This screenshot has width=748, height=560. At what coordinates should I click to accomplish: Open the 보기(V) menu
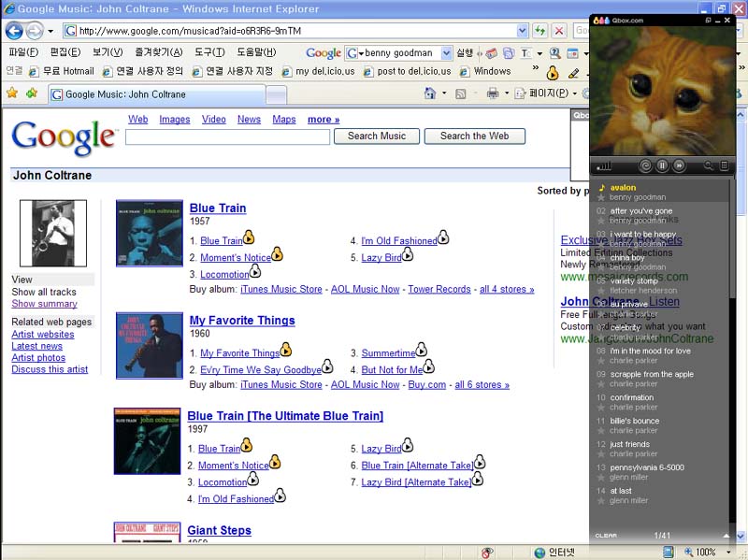108,52
